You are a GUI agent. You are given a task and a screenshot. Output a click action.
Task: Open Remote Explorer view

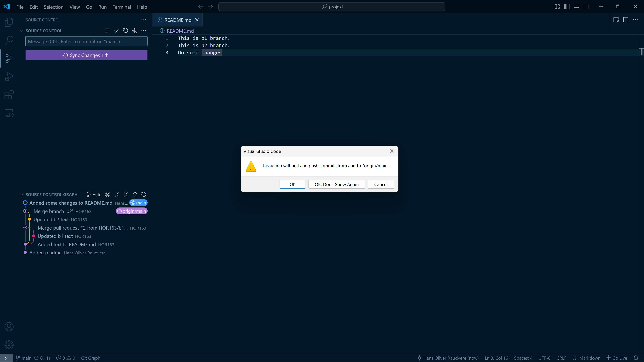[x=9, y=113]
